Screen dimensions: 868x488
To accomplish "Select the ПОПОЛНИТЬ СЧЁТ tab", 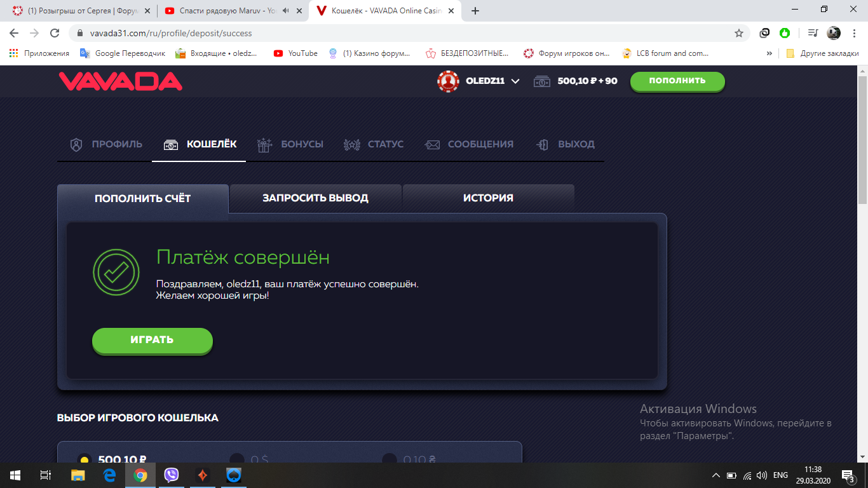I will [143, 198].
